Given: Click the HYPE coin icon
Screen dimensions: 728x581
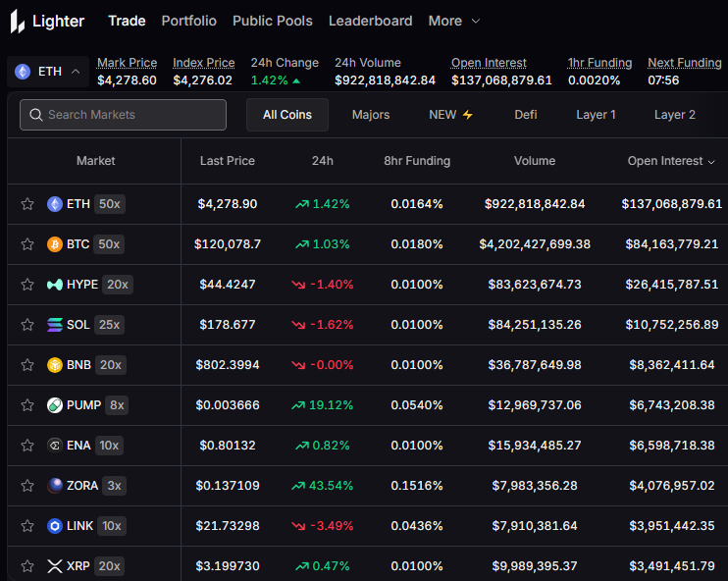Looking at the screenshot, I should pos(55,285).
